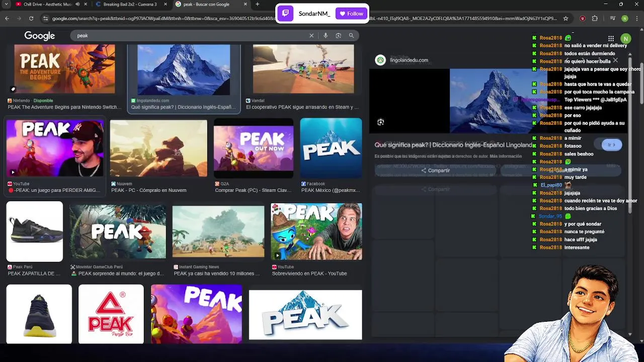
Task: Click chat username Sondar_95
Action: tap(550, 216)
